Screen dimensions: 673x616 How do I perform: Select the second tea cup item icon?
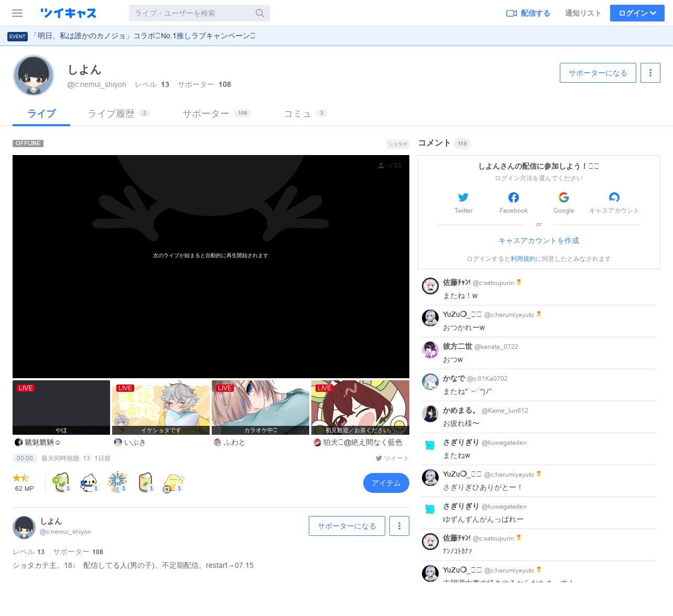tap(145, 482)
